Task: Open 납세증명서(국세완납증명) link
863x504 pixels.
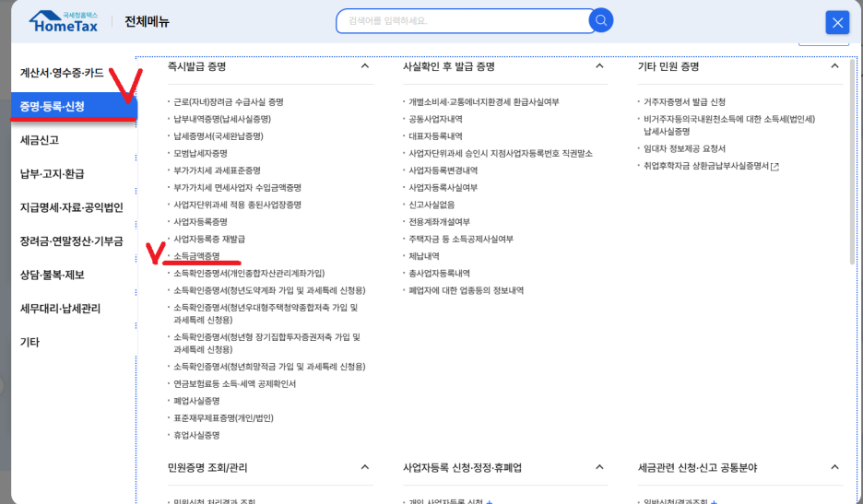Action: click(218, 135)
